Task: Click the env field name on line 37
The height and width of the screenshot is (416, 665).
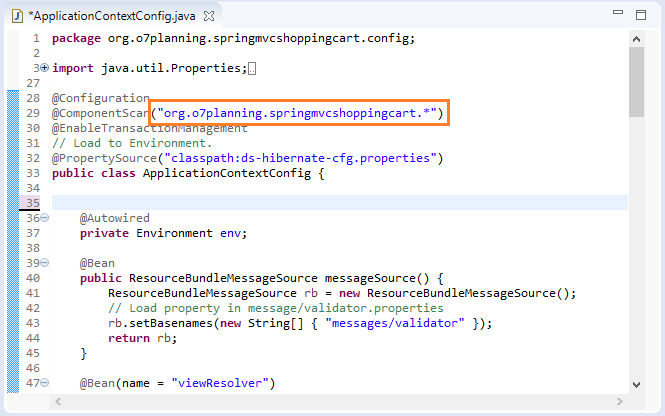Action: point(230,233)
